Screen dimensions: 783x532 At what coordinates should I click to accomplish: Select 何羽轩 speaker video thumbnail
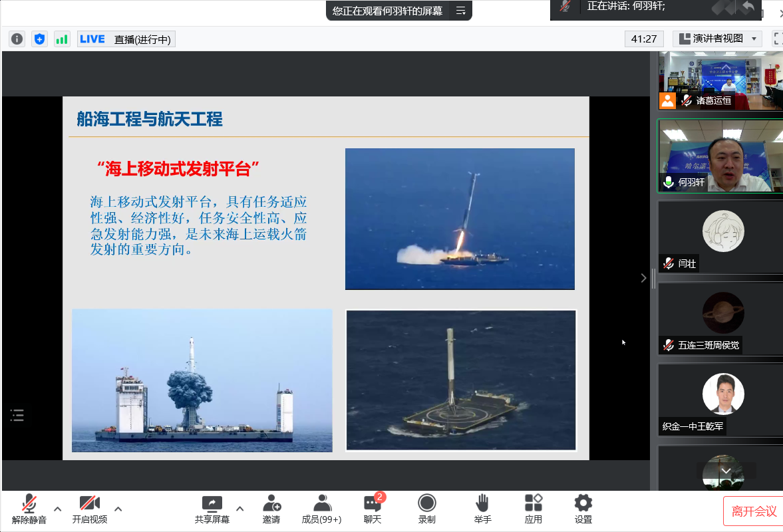click(720, 156)
